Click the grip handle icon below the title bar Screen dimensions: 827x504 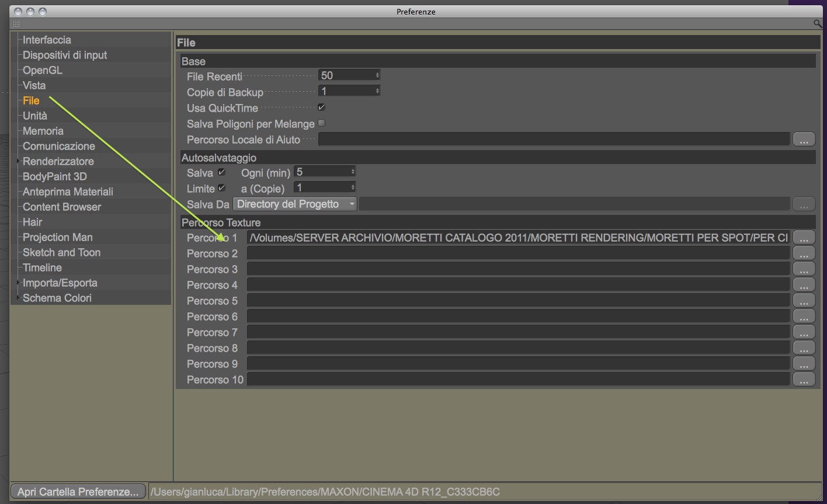(16, 24)
